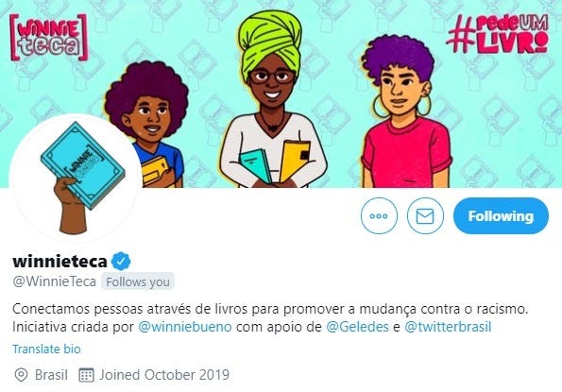Open the @Geledes mention link
Screen dimensions: 562x392
(357, 327)
